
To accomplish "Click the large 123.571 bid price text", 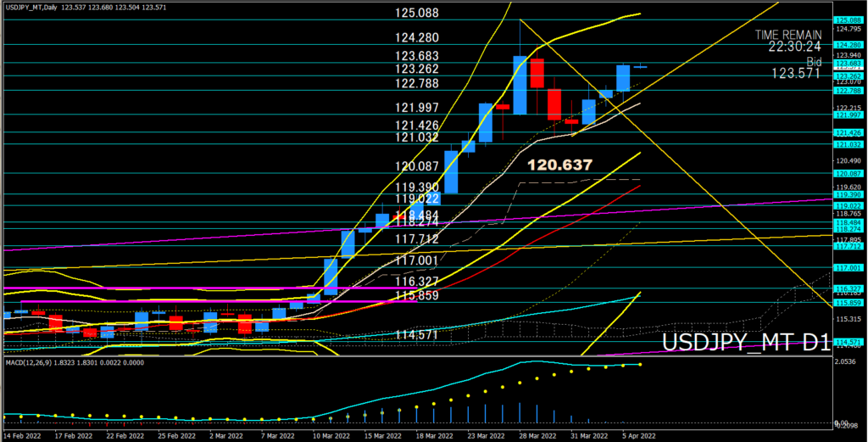I will click(x=796, y=73).
